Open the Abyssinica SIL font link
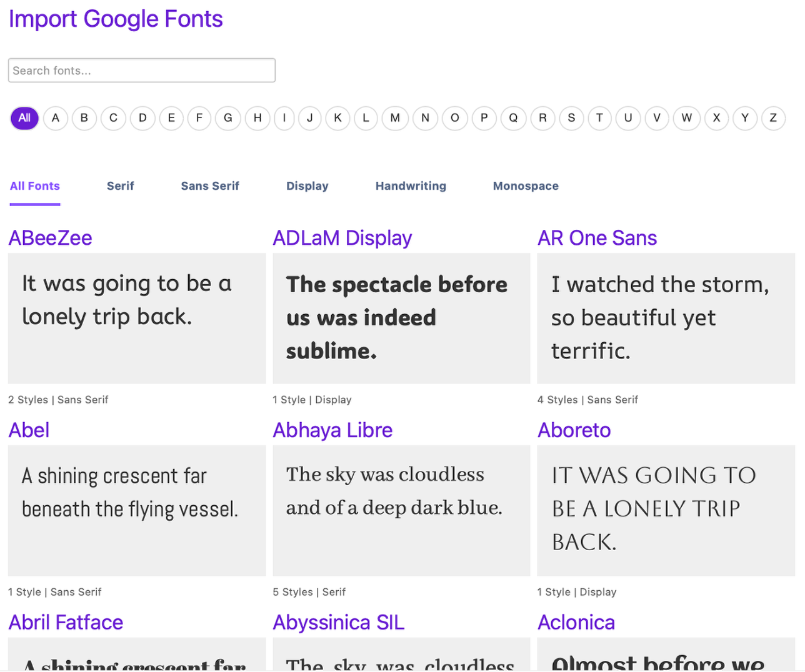805x672 pixels. (x=339, y=623)
